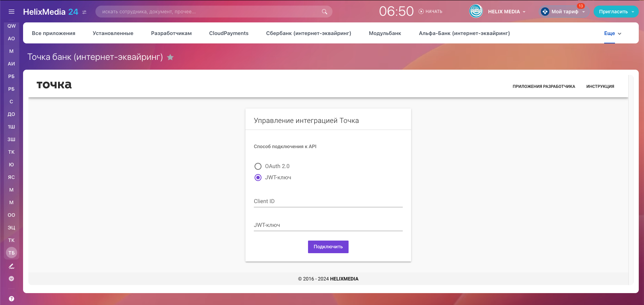
Task: Open the 3Ш sidebar item
Action: [x=12, y=139]
